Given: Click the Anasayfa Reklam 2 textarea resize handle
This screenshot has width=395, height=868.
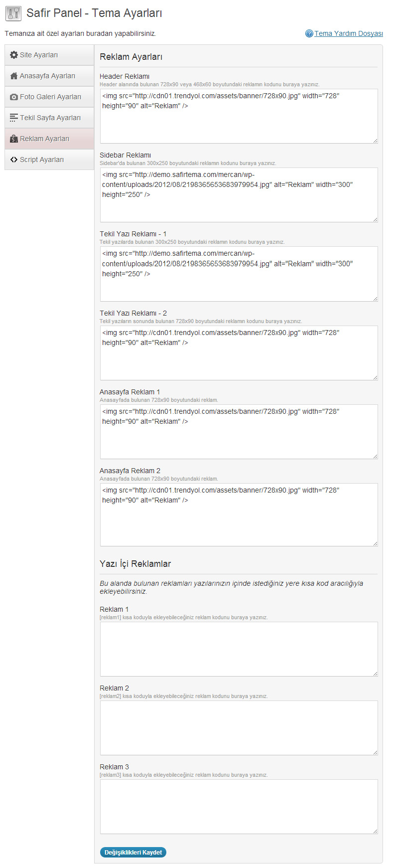Looking at the screenshot, I should [375, 543].
